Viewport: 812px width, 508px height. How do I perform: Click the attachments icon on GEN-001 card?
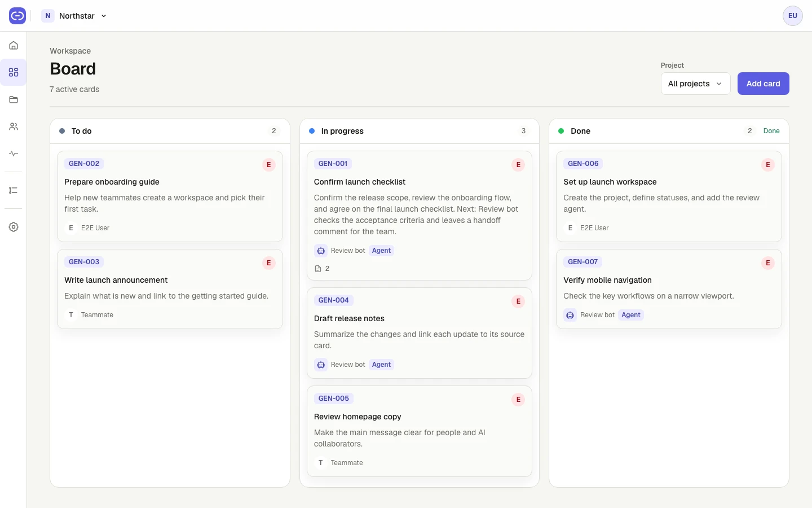[x=318, y=269]
